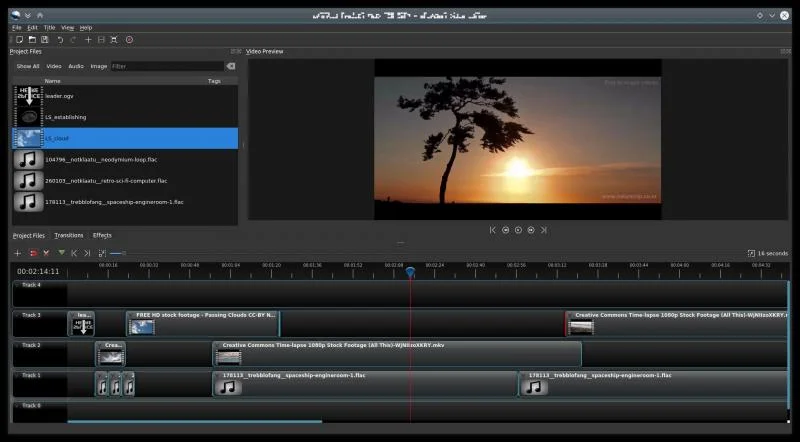Select the short Crea... clip on Track 2
The height and width of the screenshot is (442, 800).
(111, 354)
